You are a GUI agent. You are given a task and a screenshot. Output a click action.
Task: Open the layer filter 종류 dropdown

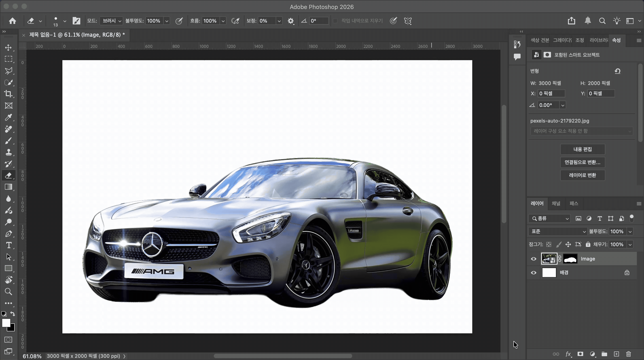coord(549,218)
